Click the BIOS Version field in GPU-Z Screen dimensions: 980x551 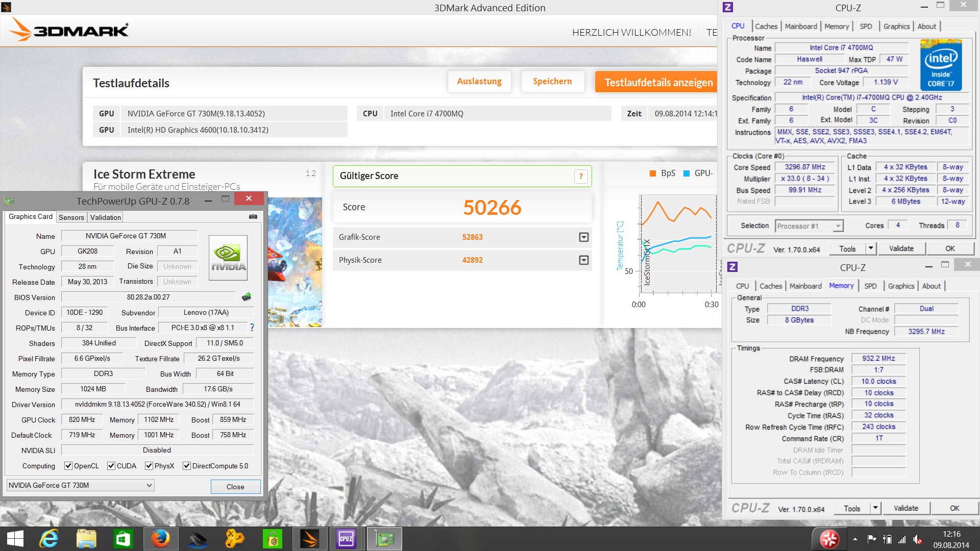[149, 297]
